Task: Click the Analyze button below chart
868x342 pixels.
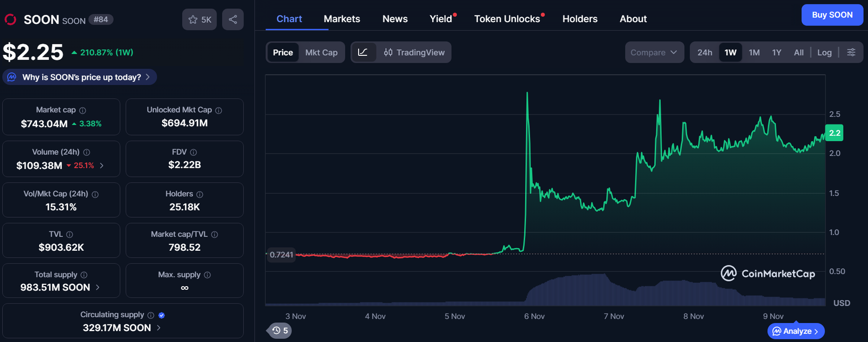Action: tap(795, 331)
